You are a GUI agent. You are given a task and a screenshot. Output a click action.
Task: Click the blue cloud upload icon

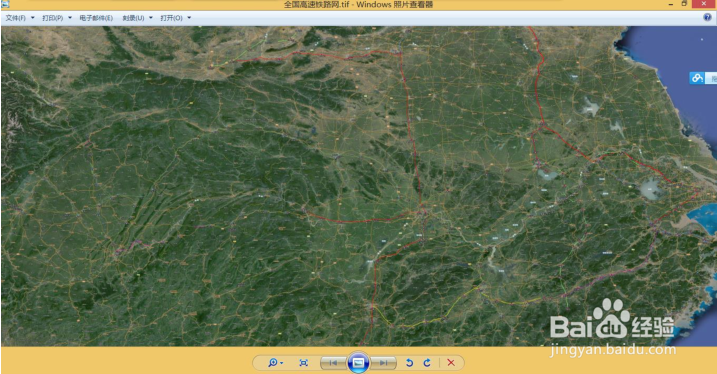click(x=697, y=78)
